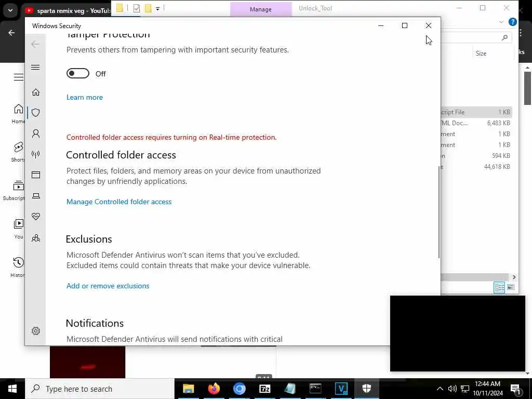Switch File Explorer to large icons view
532x399 pixels.
point(511,287)
